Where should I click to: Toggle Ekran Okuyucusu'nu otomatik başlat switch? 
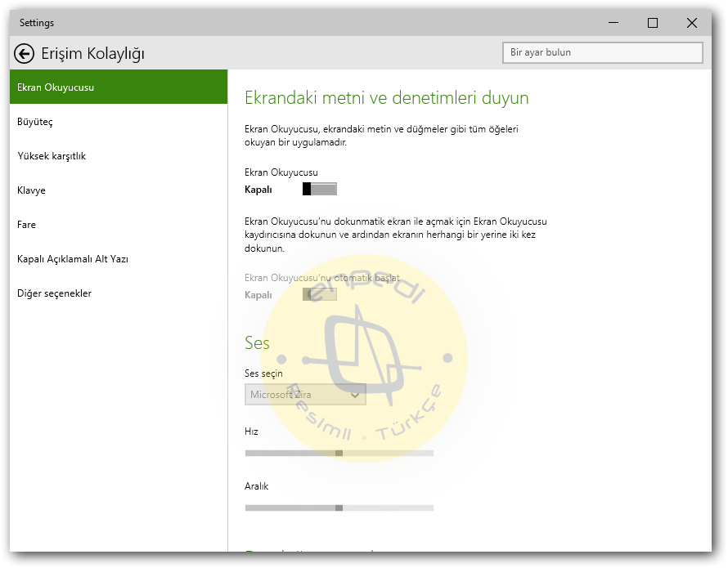point(320,294)
